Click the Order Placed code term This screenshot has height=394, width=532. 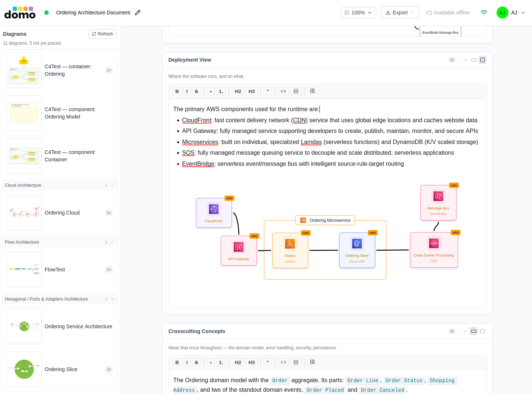[325, 390]
